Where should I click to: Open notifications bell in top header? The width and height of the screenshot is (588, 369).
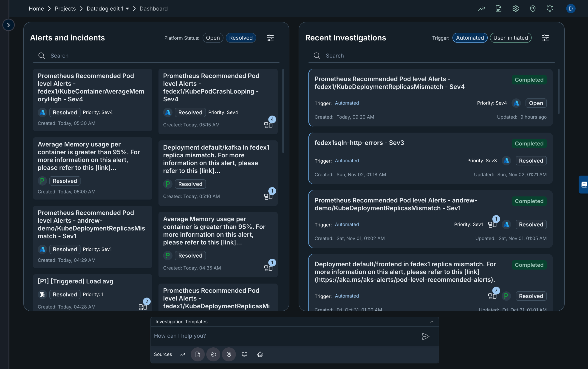pyautogui.click(x=549, y=9)
